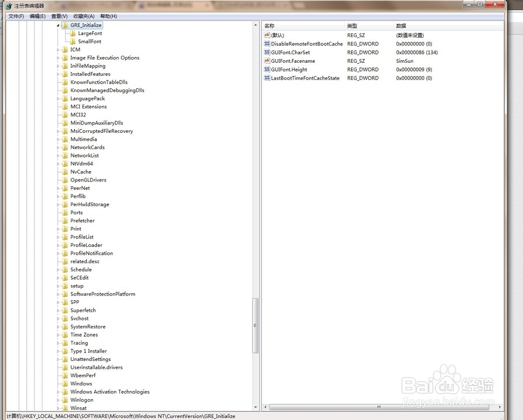Screen dimensions: 523x420
Task: Select the Userinstallable.drivers tree item
Action: pos(96,367)
